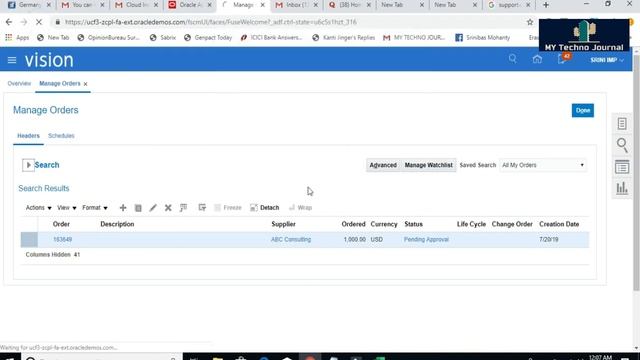Viewport: 640px width, 360px height.
Task: Open the side panel search magnifier icon
Action: [622, 145]
